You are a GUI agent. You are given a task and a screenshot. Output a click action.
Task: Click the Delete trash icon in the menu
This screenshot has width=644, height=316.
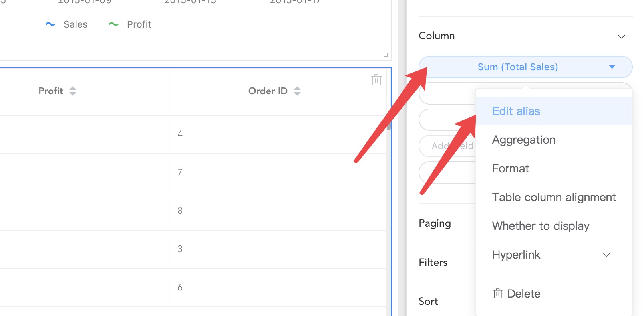[x=497, y=294]
